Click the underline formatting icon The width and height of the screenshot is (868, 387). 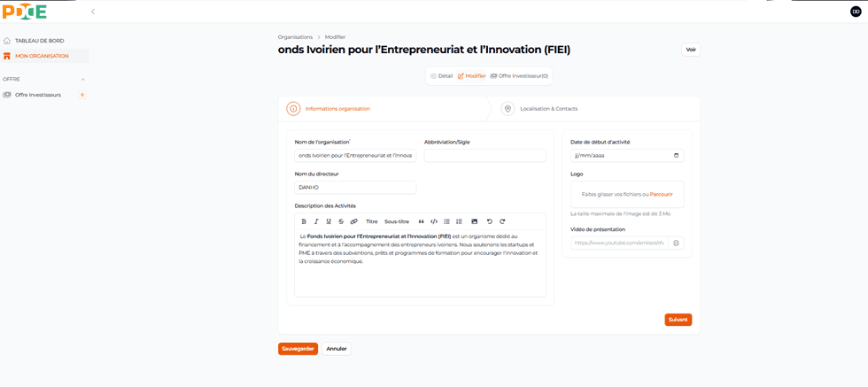pyautogui.click(x=329, y=221)
